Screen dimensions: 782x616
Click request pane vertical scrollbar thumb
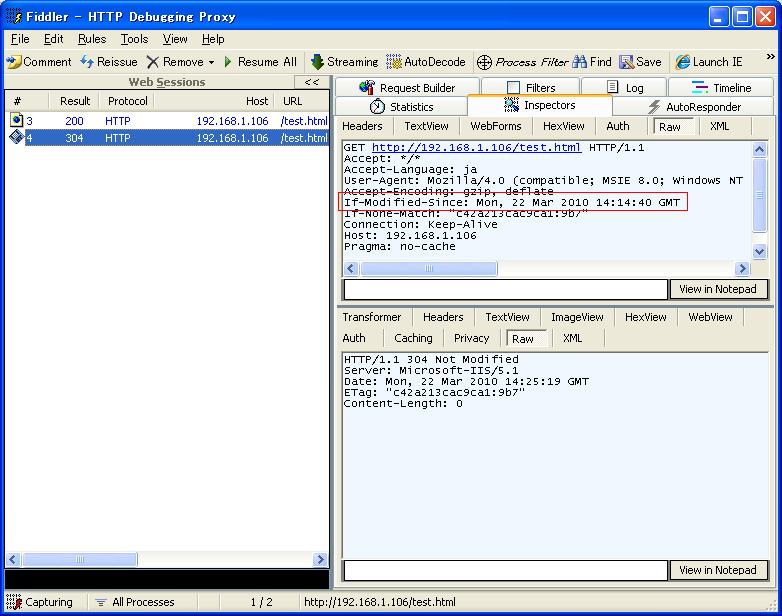759,195
